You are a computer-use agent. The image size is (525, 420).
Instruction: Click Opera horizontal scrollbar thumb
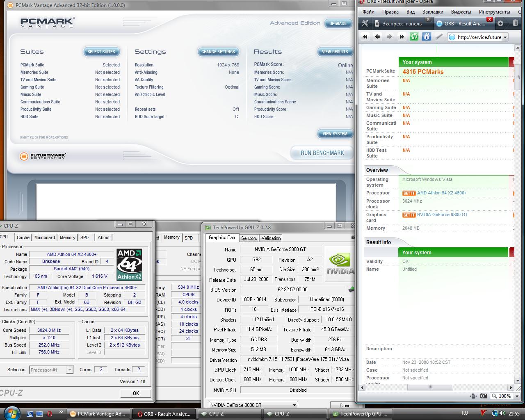pyautogui.click(x=430, y=387)
